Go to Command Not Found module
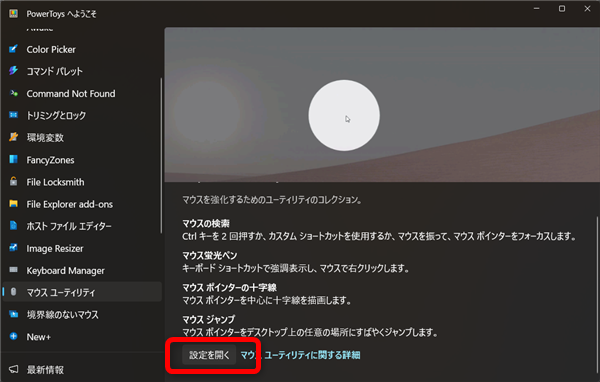The image size is (600, 382). (x=81, y=93)
